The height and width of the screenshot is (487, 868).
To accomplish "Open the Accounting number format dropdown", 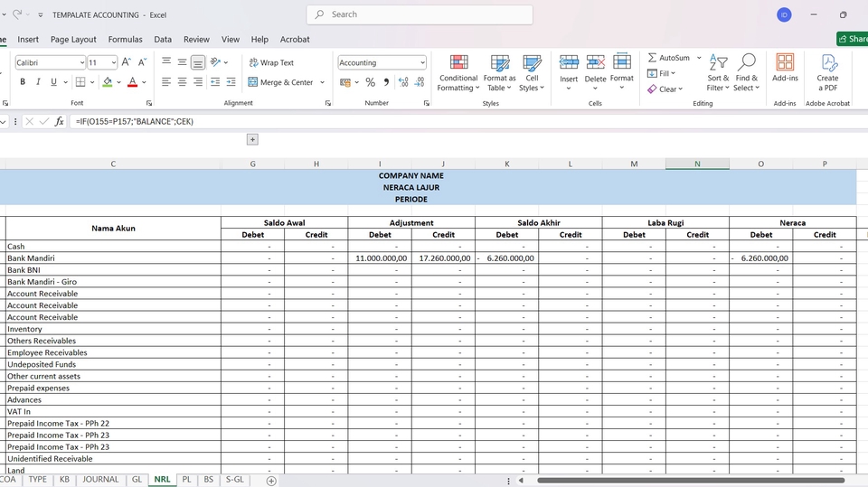I will point(422,62).
